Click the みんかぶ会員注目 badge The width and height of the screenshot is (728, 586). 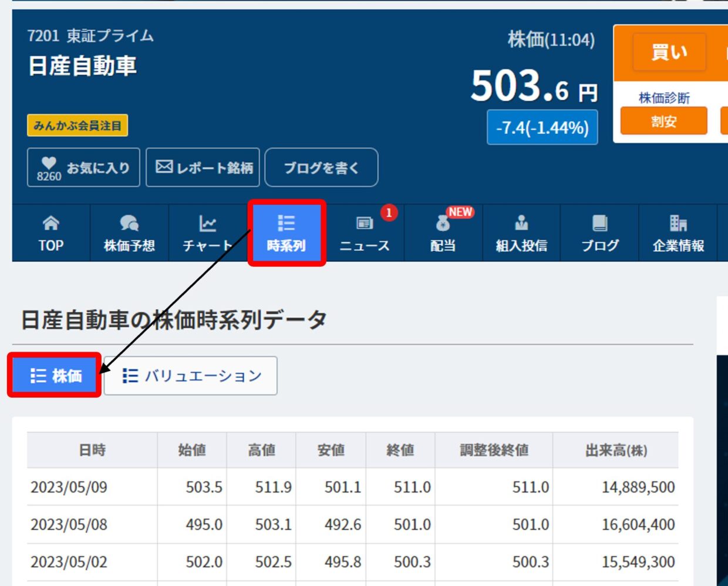pos(77,126)
